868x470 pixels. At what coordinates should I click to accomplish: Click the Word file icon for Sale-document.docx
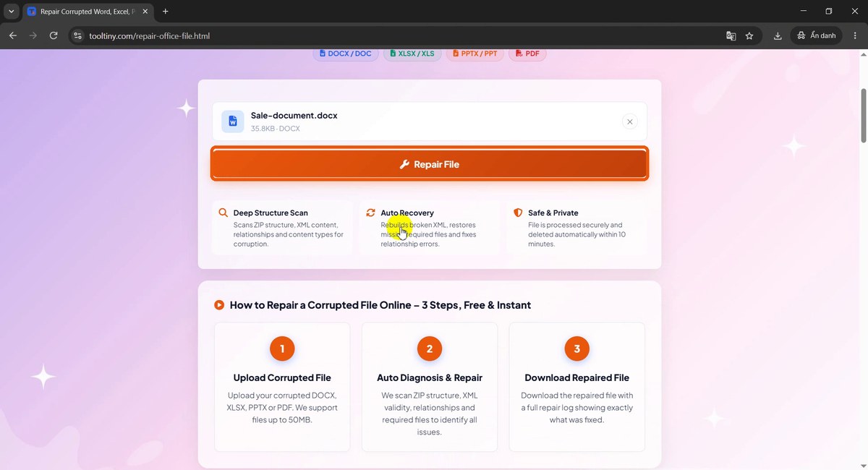point(233,121)
